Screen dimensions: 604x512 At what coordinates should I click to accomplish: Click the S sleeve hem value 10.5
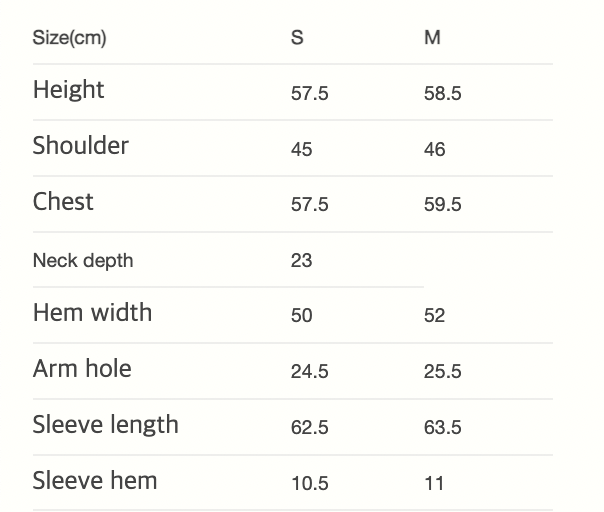tap(309, 484)
